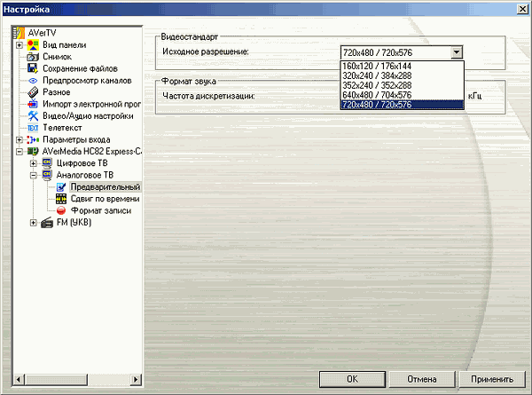Image resolution: width=532 pixels, height=395 pixels.
Task: Click the FM (УКВ) radio icon
Action: click(47, 222)
